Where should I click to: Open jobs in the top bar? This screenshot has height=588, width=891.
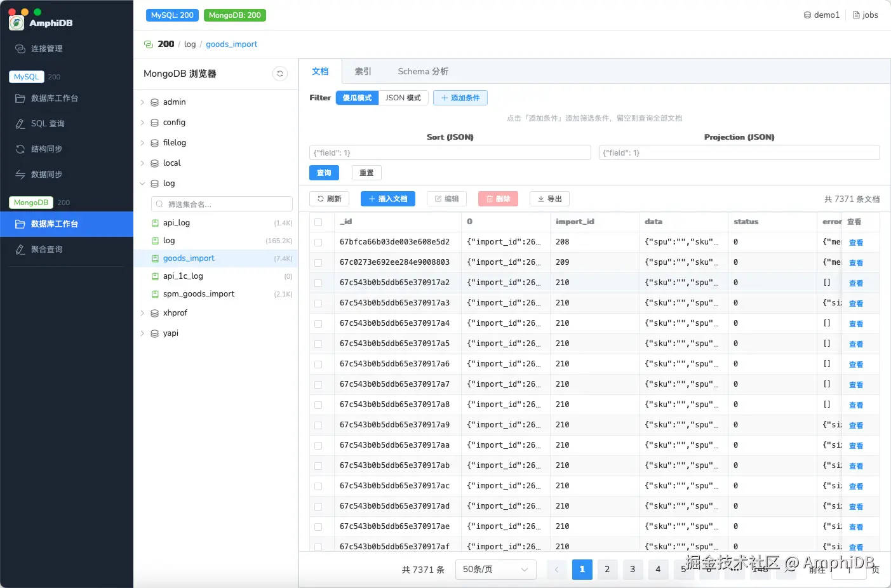pyautogui.click(x=865, y=15)
